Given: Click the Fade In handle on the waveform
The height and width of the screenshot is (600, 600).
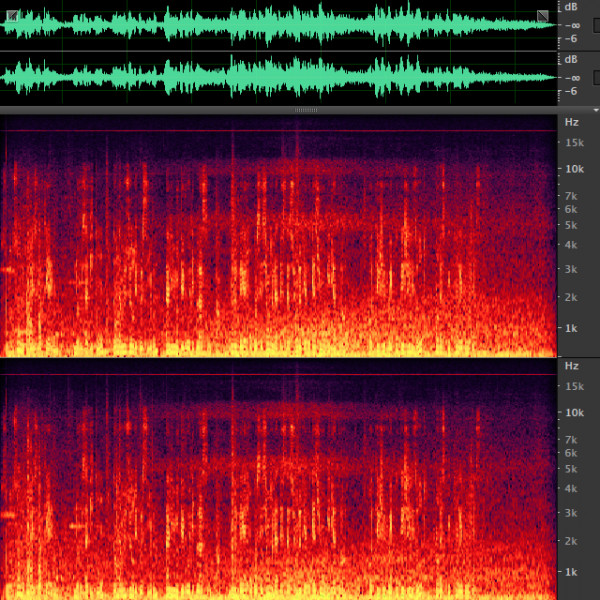Looking at the screenshot, I should pos(12,15).
